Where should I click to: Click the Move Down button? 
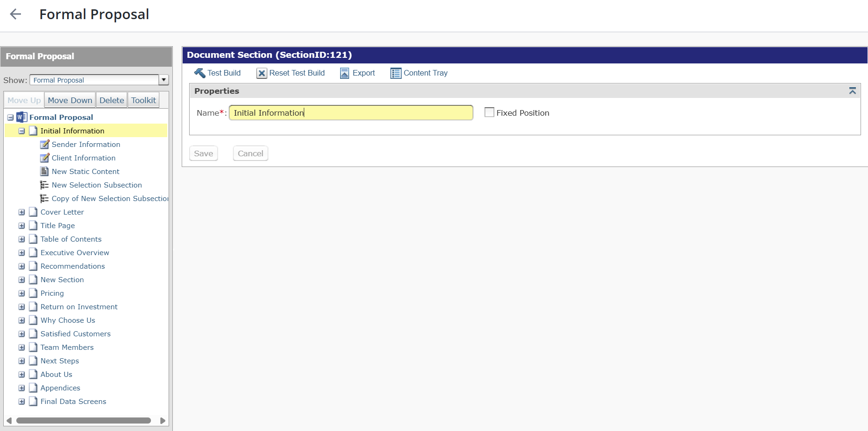[x=70, y=100]
